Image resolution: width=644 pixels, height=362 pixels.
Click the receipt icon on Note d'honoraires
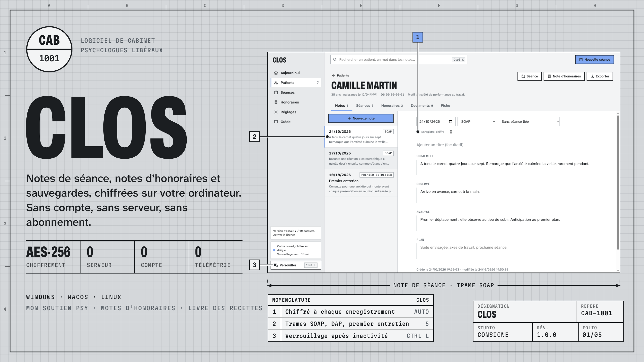click(x=549, y=76)
